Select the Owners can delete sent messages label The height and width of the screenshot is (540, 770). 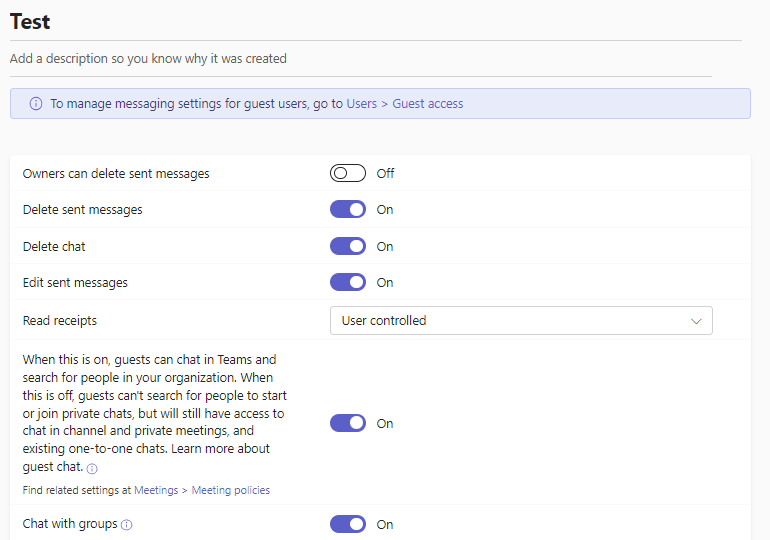pyautogui.click(x=116, y=173)
